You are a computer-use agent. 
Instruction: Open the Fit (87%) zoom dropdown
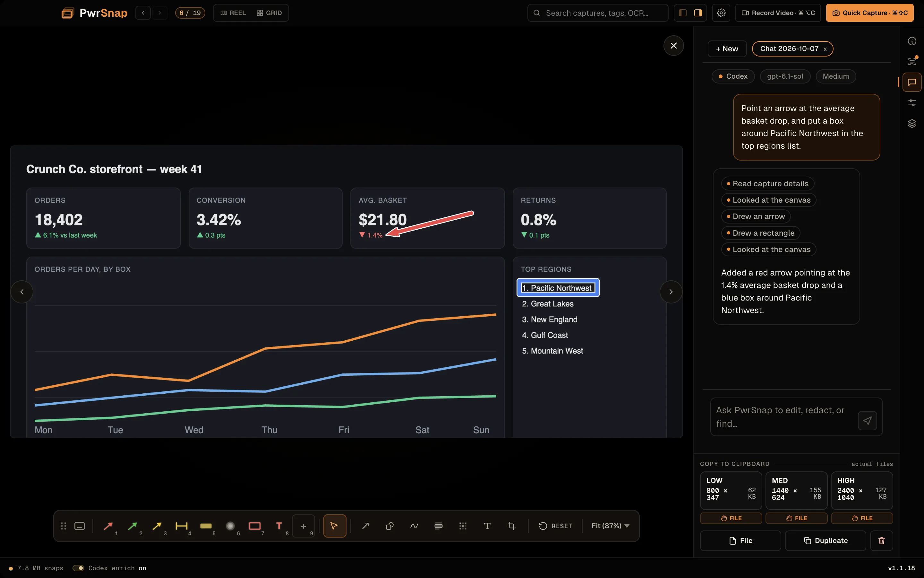click(x=610, y=526)
